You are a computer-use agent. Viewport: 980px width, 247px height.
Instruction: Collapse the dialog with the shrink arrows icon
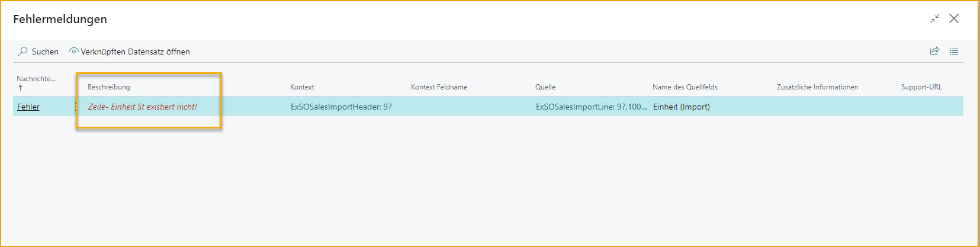coord(934,19)
